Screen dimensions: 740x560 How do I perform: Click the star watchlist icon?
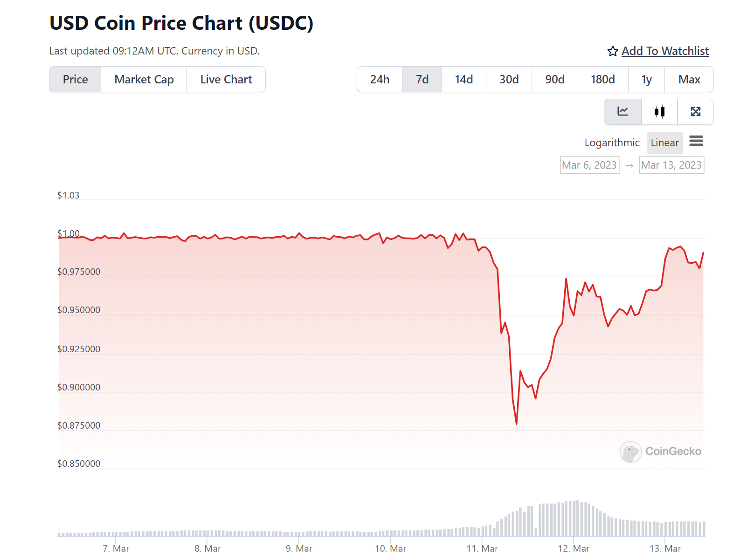pyautogui.click(x=613, y=51)
